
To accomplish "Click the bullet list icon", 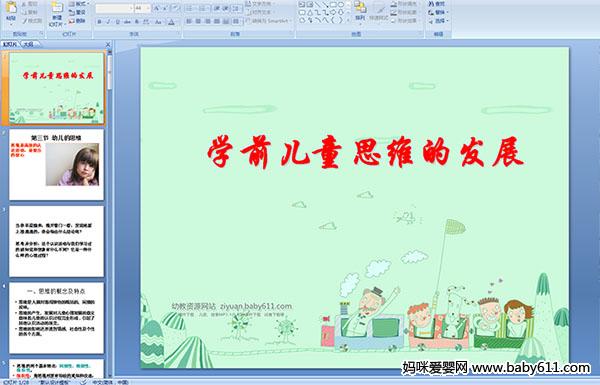I will (x=190, y=8).
